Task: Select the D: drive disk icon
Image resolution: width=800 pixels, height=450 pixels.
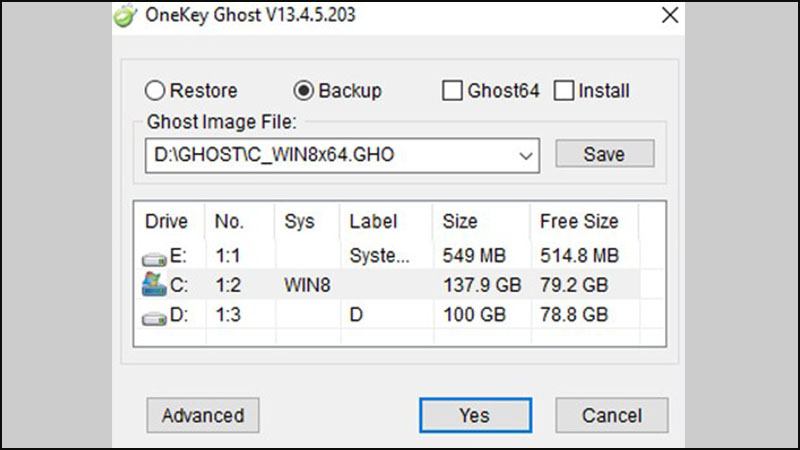Action: tap(154, 318)
